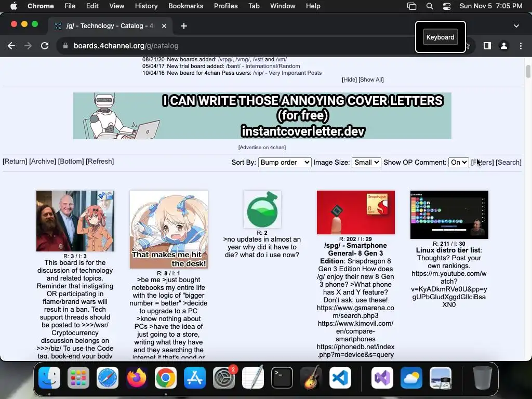532x399 pixels.
Task: Open Visual Studio (purple) from the dock
Action: 382,378
